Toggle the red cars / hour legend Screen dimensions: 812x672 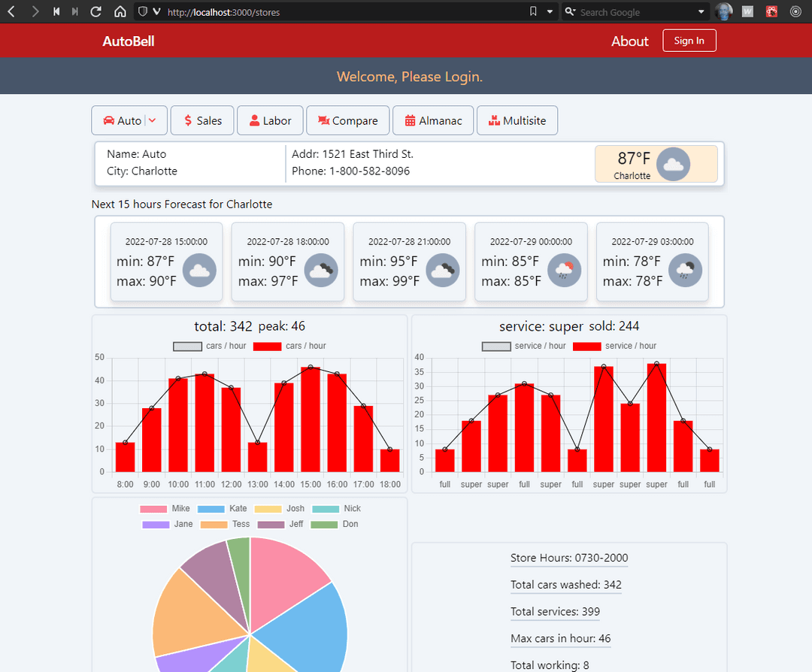(289, 346)
